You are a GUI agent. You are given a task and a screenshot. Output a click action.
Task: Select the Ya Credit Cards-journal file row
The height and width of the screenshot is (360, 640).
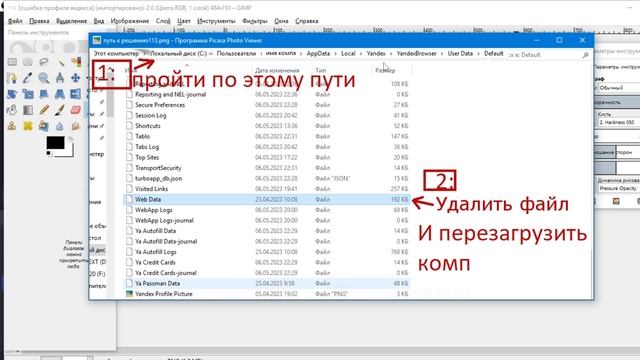click(267, 273)
